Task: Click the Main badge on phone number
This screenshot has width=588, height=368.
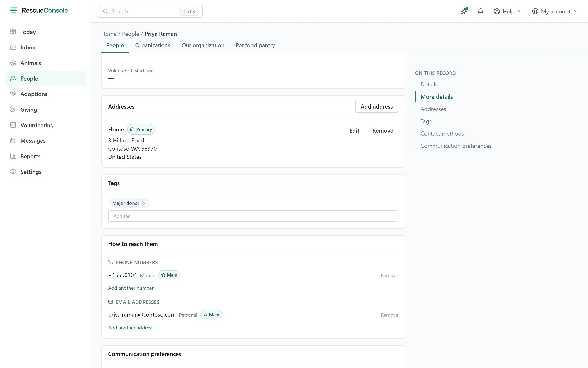Action: [169, 275]
